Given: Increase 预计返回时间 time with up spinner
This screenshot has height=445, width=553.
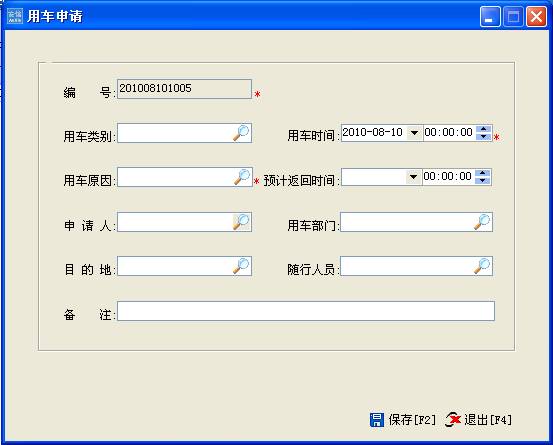Looking at the screenshot, I should (482, 173).
